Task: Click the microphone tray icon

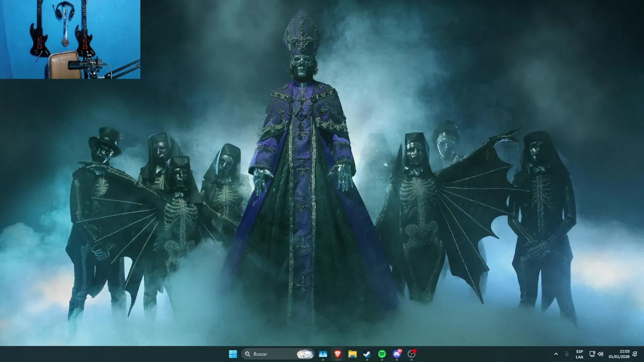Action: (567, 354)
